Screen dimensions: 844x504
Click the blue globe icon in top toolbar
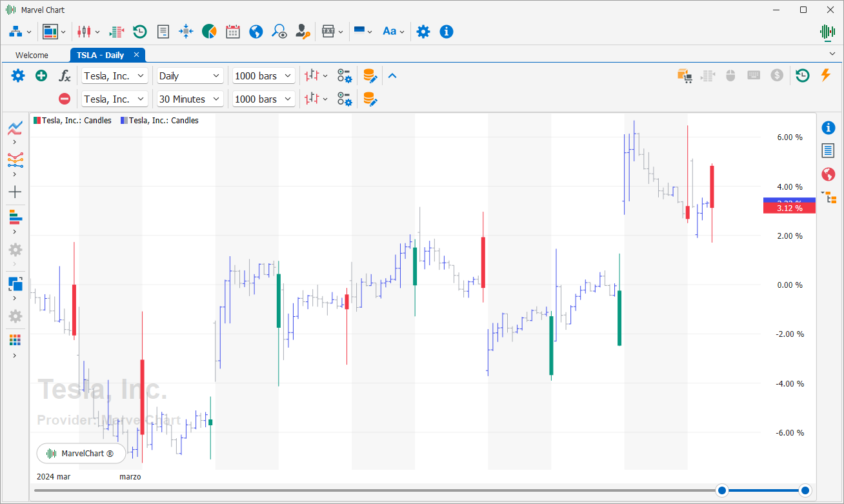(x=256, y=31)
